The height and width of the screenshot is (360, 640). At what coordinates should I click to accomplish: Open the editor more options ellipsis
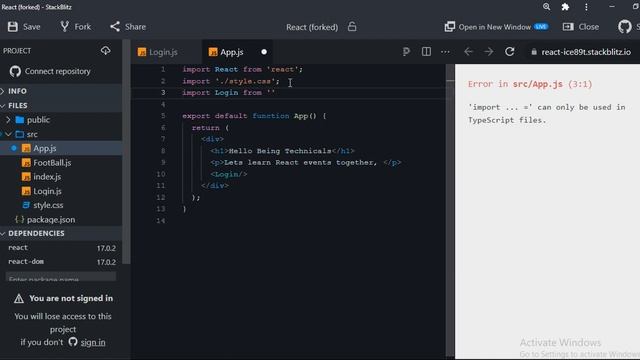coord(445,52)
